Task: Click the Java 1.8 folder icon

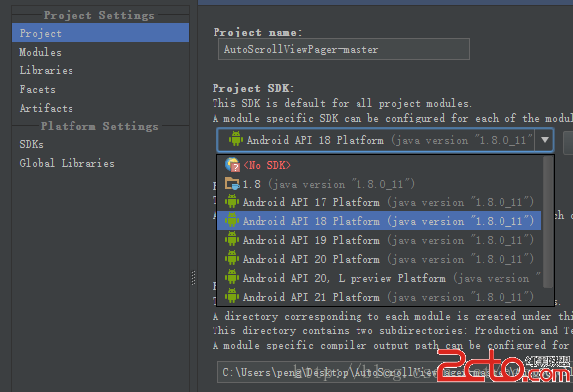Action: coord(232,184)
